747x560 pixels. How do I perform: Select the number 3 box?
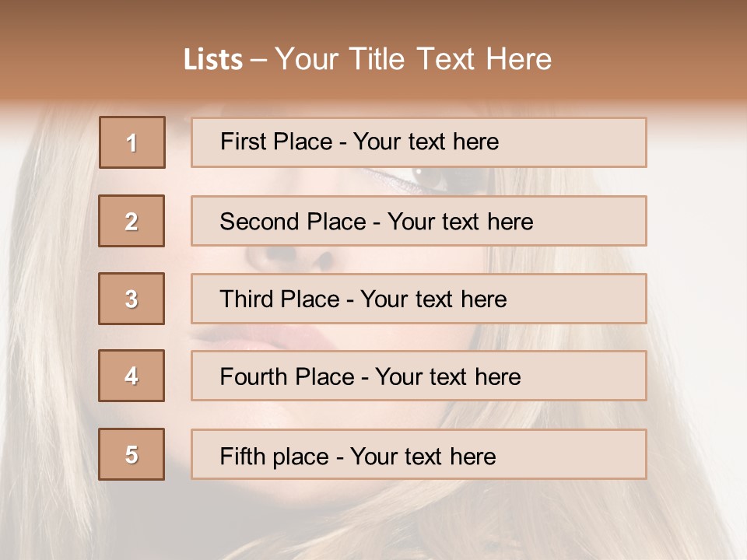tap(132, 299)
